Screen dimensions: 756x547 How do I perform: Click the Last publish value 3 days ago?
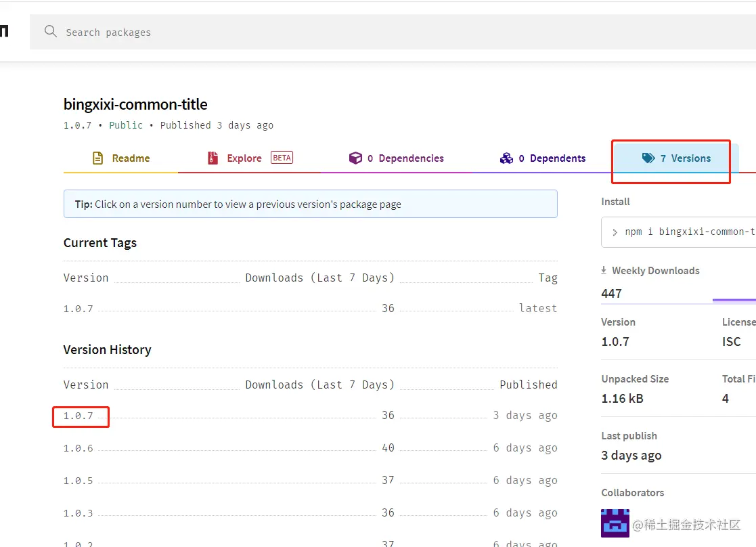pyautogui.click(x=631, y=456)
